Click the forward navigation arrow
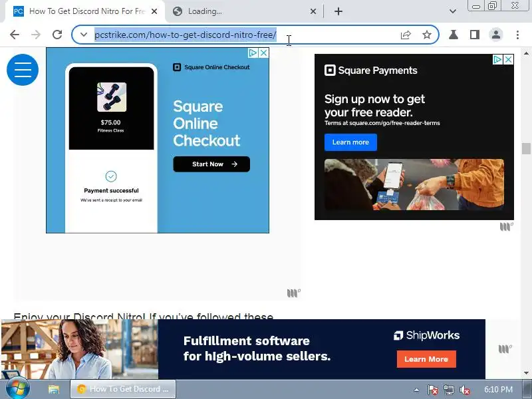532x399 pixels. [x=36, y=35]
